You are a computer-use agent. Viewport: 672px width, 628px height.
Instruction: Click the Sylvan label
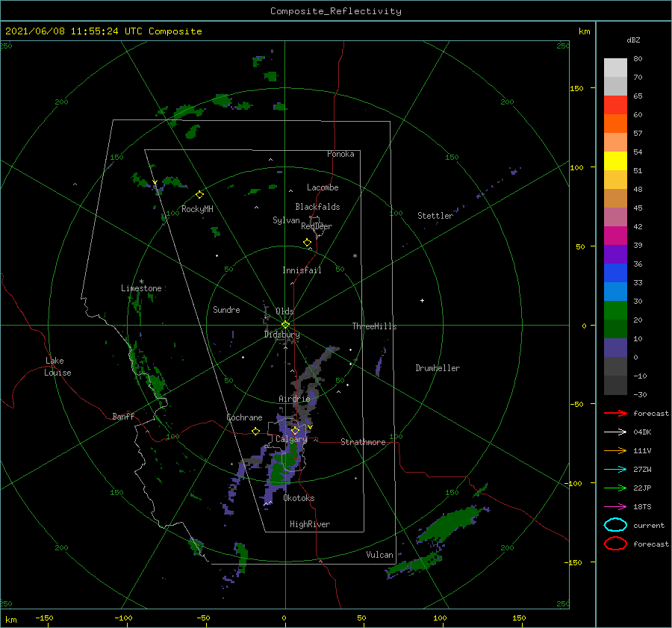coord(286,220)
